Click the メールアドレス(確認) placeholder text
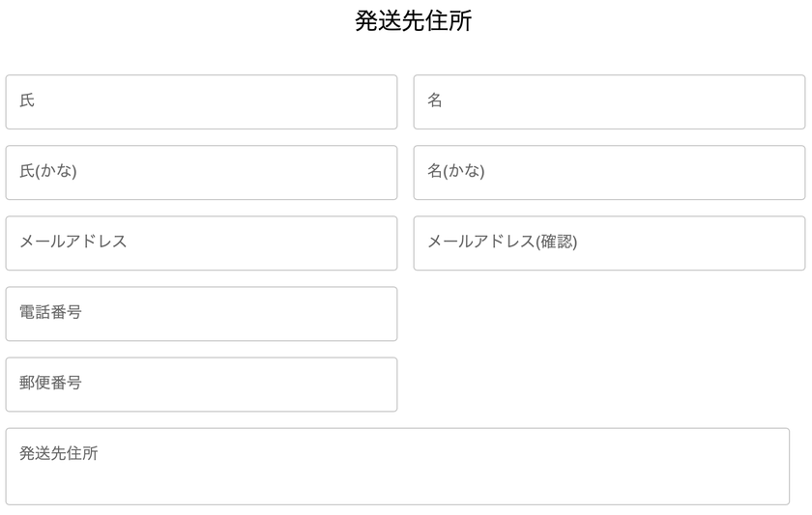Screen dimensions: 812x515 pos(503,242)
